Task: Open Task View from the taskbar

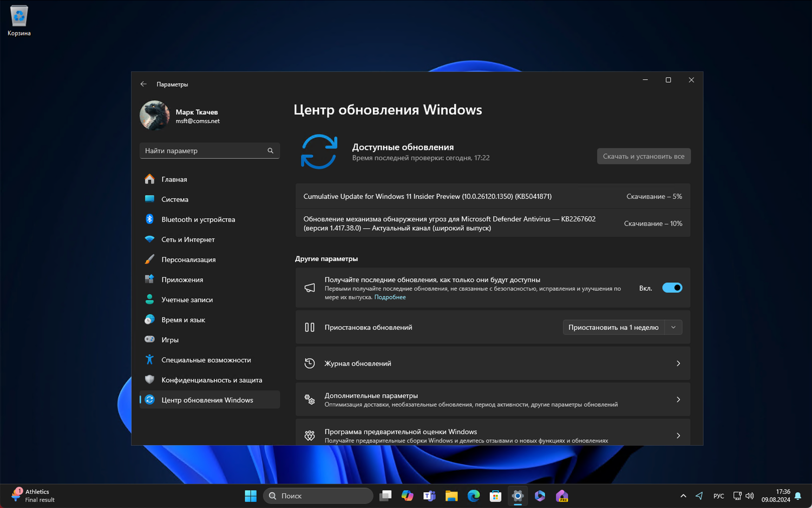Action: click(x=385, y=496)
